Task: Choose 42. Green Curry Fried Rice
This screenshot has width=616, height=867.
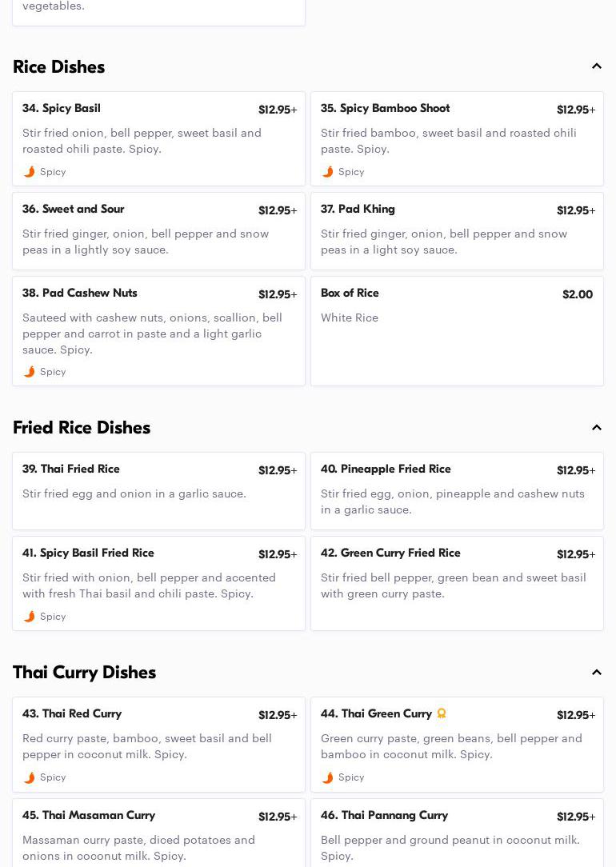Action: pyautogui.click(x=457, y=583)
